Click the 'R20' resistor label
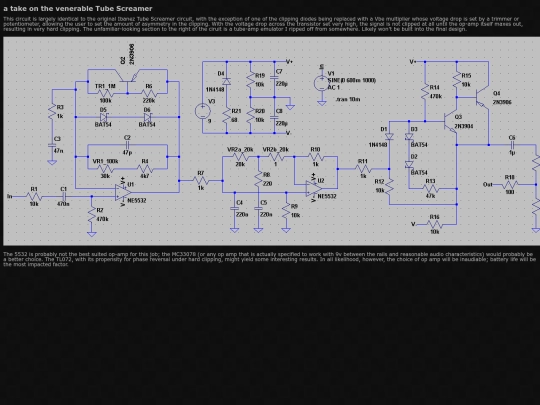This screenshot has height=405, width=540. 260,111
